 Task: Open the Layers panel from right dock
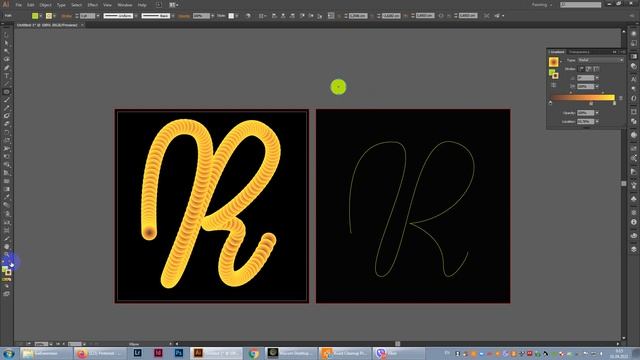[633, 249]
